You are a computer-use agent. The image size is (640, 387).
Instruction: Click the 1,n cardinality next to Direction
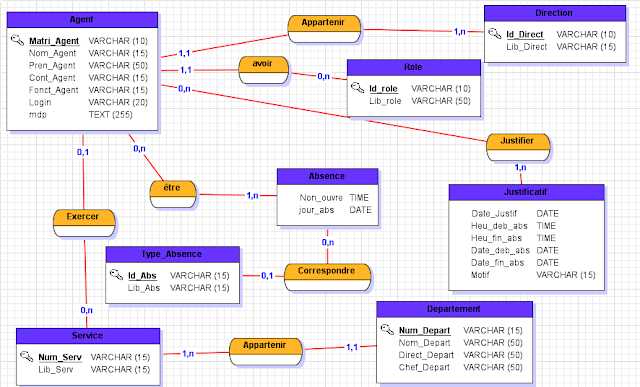460,31
